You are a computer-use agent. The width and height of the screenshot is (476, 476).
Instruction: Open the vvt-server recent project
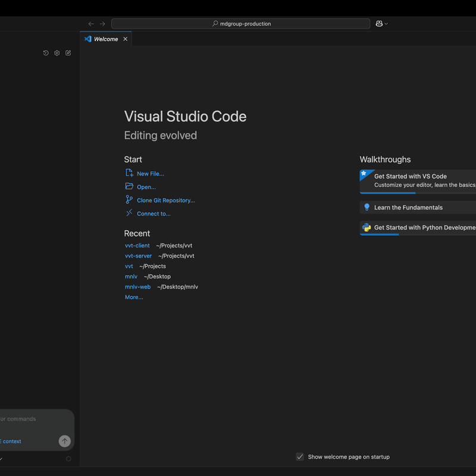point(138,256)
